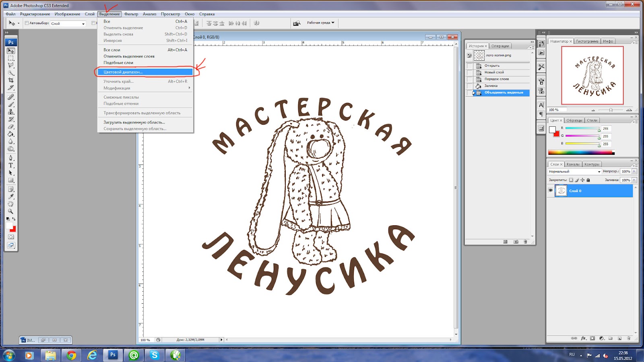Select the Zoom magnifier tool
This screenshot has width=644, height=362.
tap(11, 212)
